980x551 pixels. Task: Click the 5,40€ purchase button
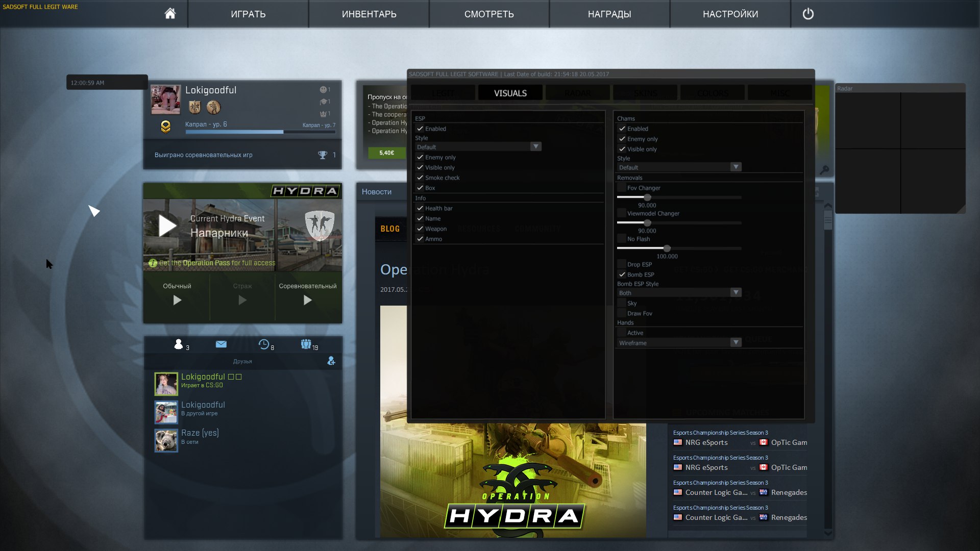coord(386,153)
